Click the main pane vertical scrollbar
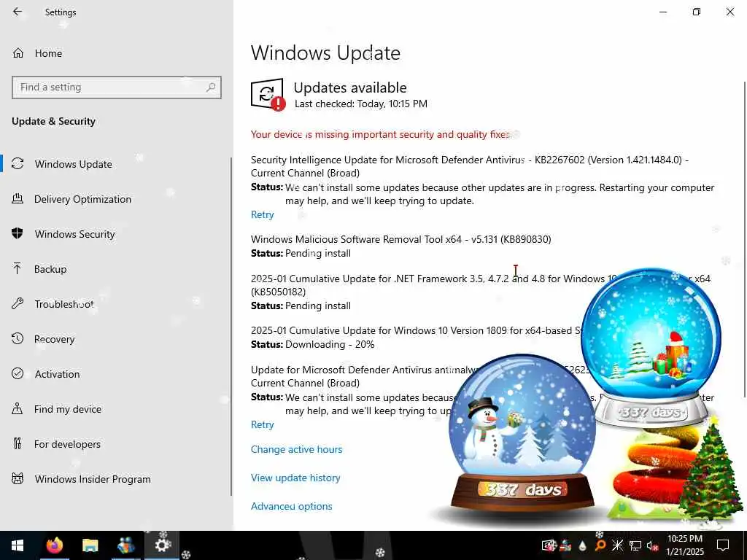The image size is (747, 560). pos(744,238)
